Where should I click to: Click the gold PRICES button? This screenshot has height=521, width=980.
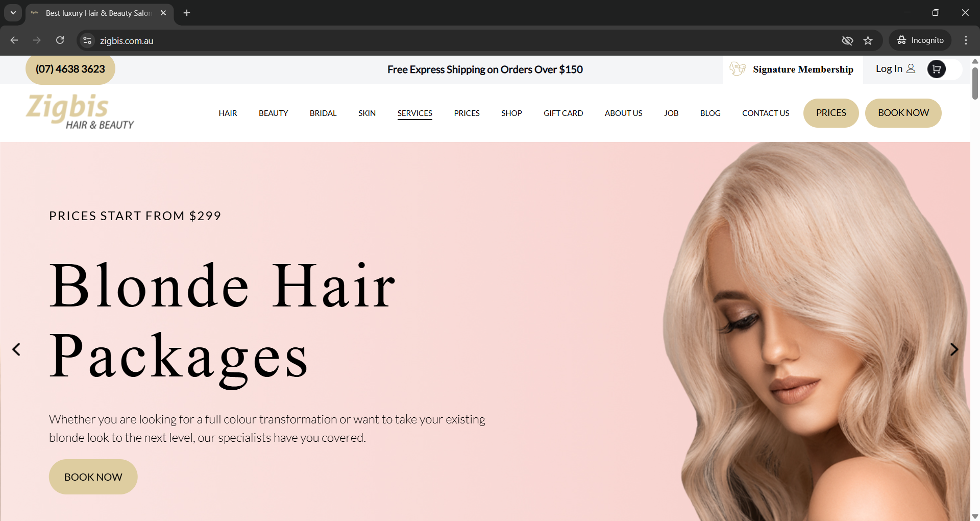[x=830, y=113]
